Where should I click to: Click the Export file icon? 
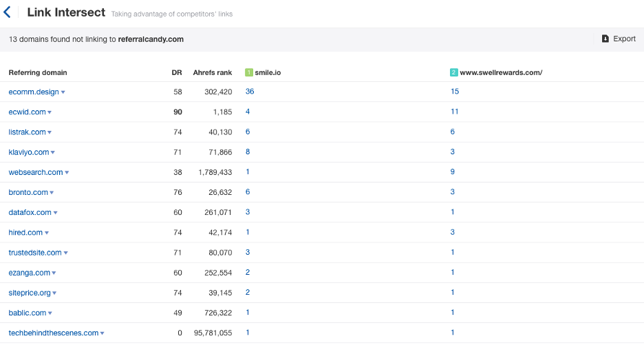605,39
